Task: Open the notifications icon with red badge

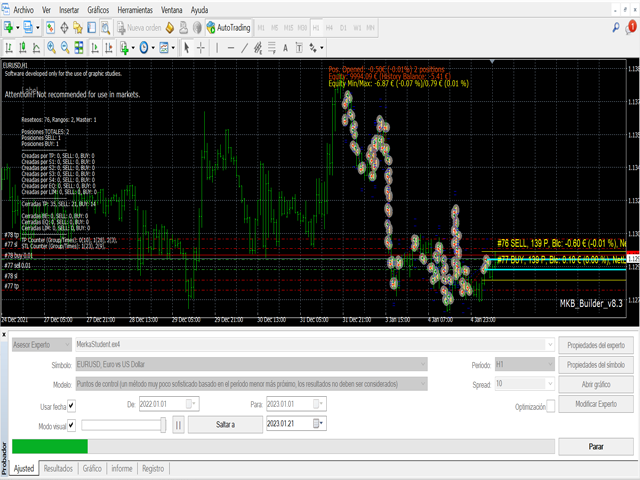Action: tap(631, 28)
